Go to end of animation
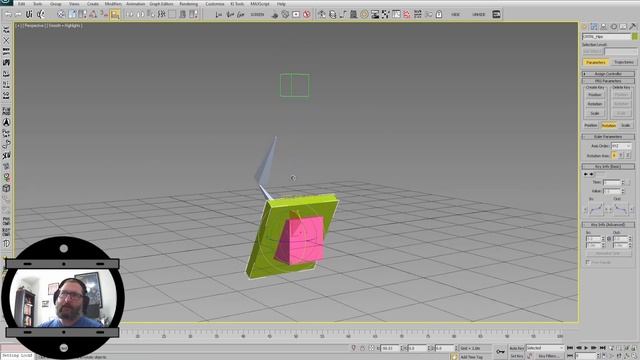This screenshot has height=360, width=640. (x=602, y=348)
